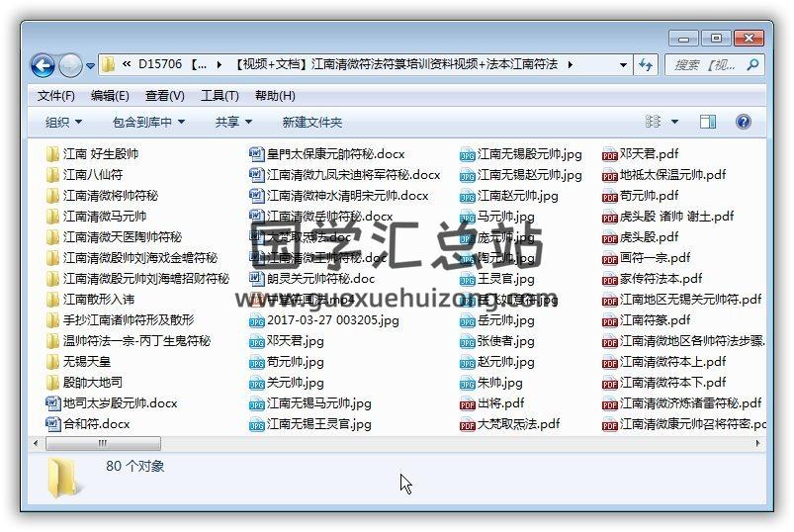Image resolution: width=794 pixels, height=532 pixels.
Task: Open recent locations dropdown beside Forward button
Action: [90, 66]
